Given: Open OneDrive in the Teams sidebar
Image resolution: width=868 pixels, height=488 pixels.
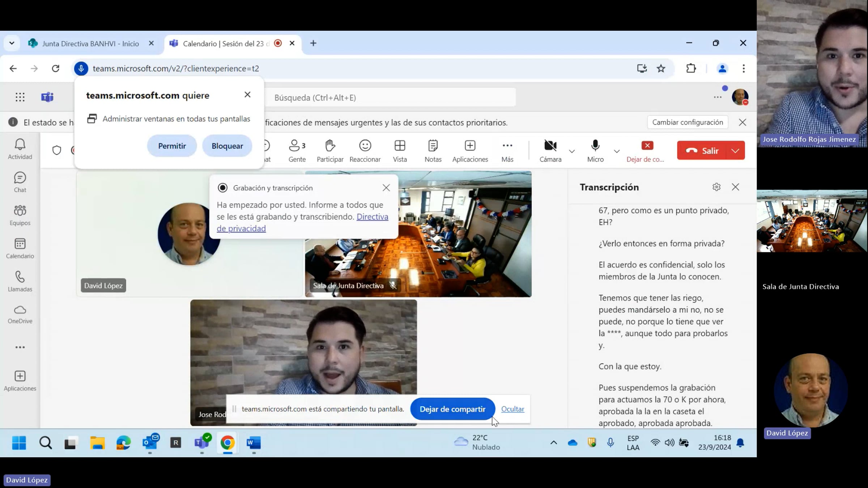Looking at the screenshot, I should pos(20,314).
